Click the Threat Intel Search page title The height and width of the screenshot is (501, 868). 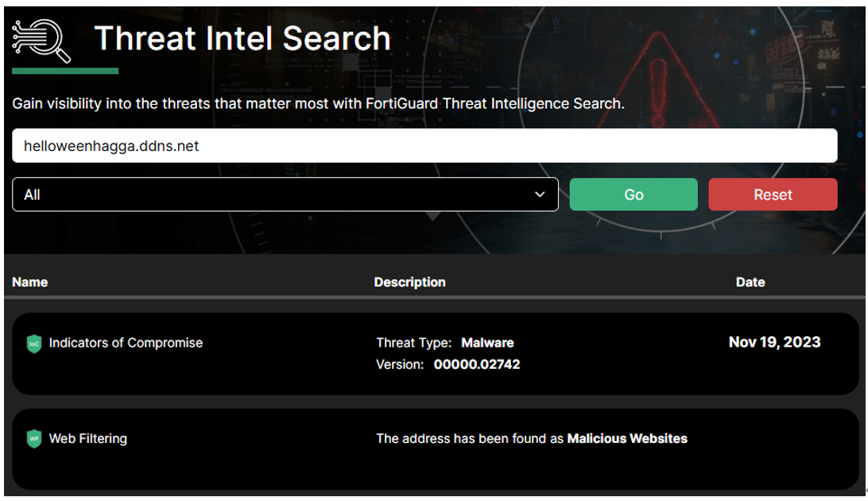(242, 38)
